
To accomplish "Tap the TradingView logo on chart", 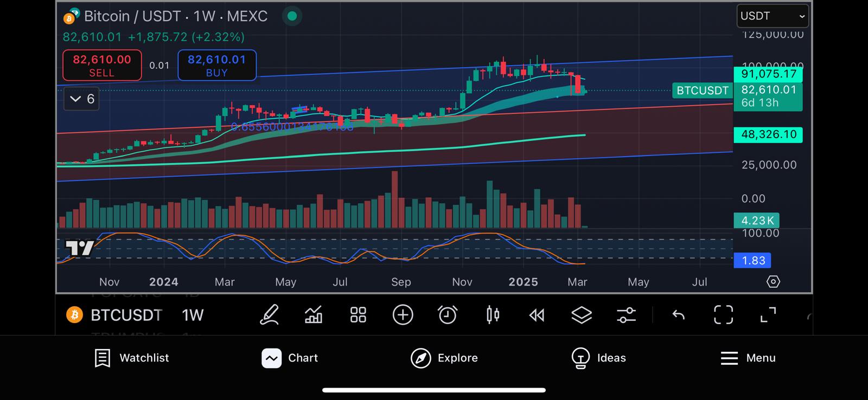I will 79,248.
